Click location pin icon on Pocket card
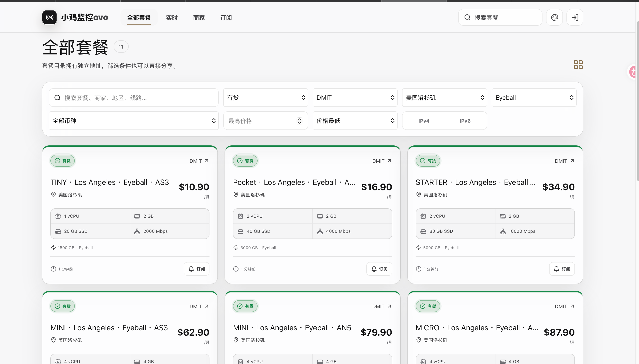 pyautogui.click(x=236, y=194)
